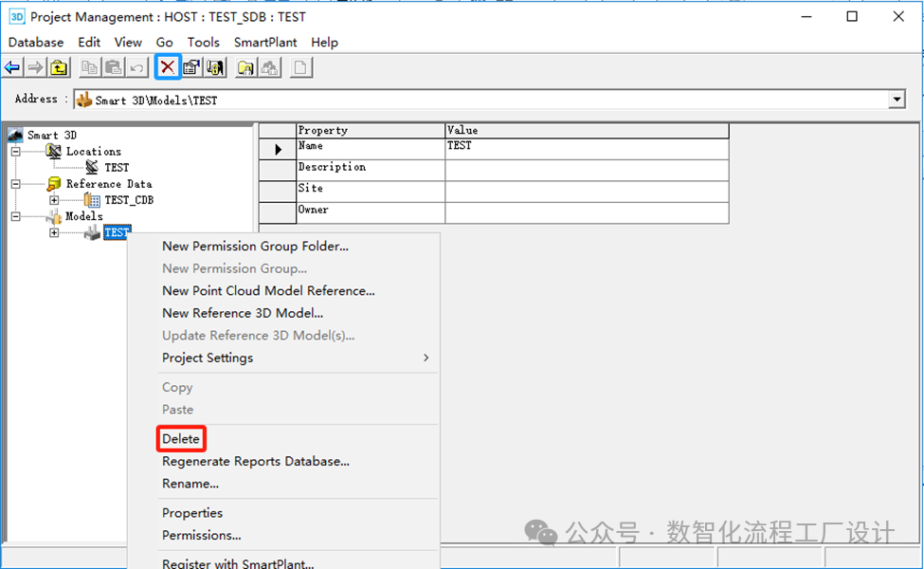Click the Reference Data node icon
This screenshot has width=924, height=569.
[x=54, y=184]
